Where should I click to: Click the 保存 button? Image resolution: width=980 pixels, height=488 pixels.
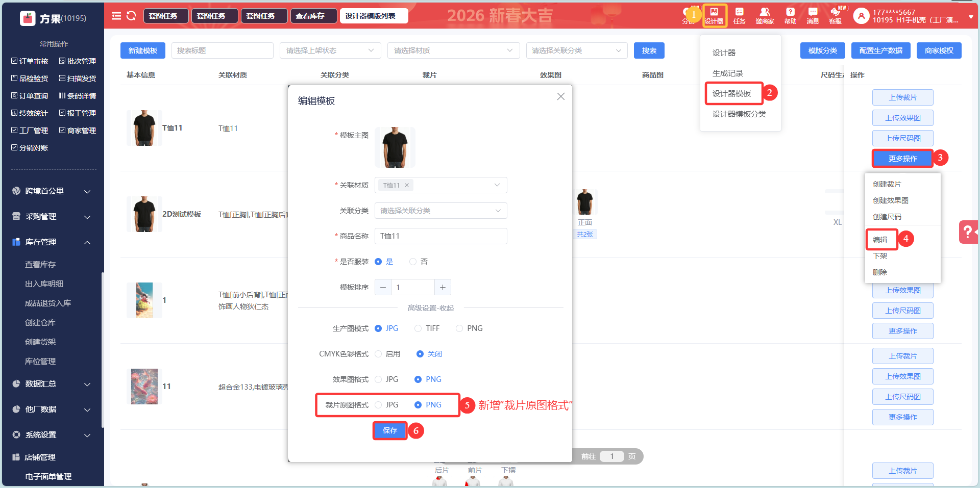[390, 430]
